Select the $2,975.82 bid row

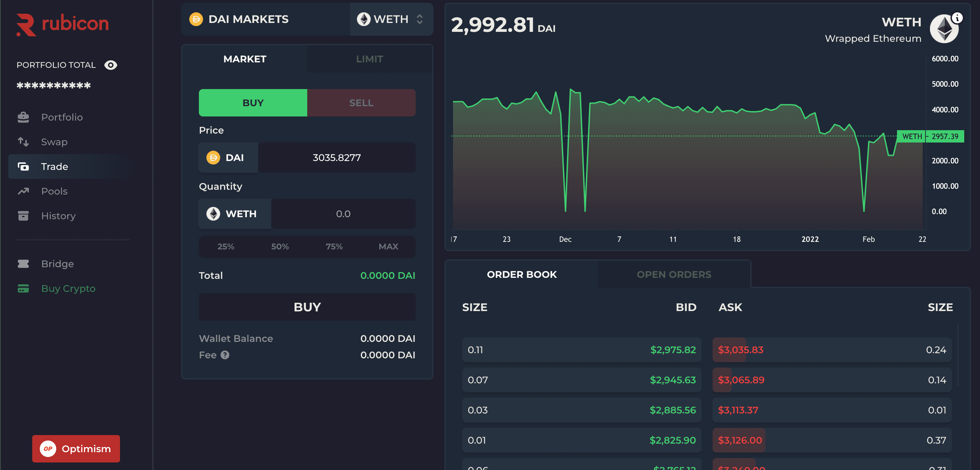pos(582,349)
